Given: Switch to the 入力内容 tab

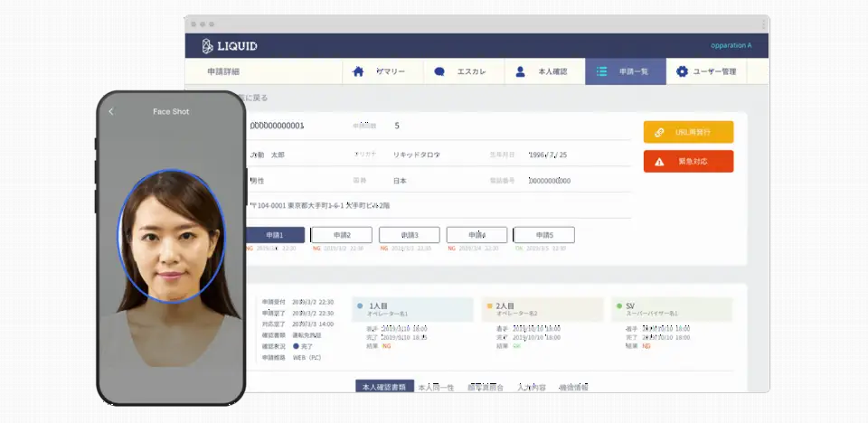Looking at the screenshot, I should pos(532,388).
